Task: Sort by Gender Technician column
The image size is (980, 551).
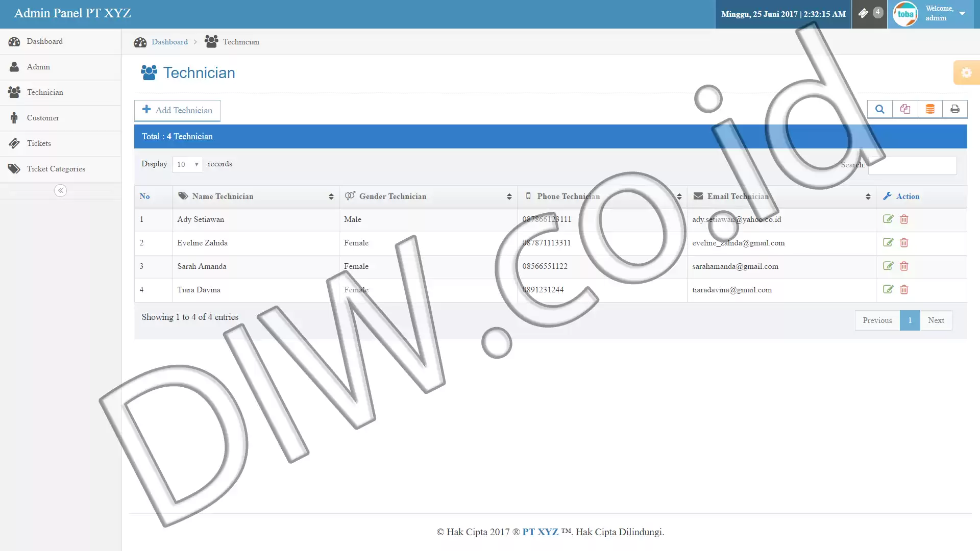Action: (x=428, y=196)
